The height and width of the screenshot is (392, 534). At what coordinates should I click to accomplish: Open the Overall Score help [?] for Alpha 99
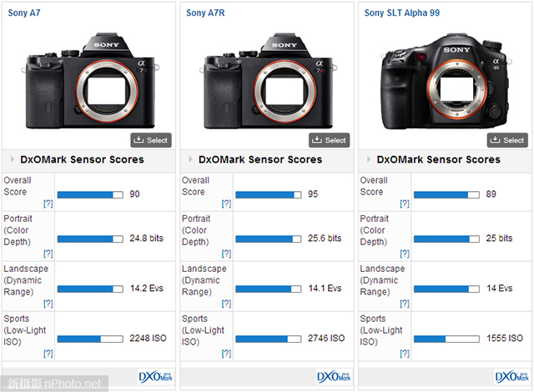point(405,204)
